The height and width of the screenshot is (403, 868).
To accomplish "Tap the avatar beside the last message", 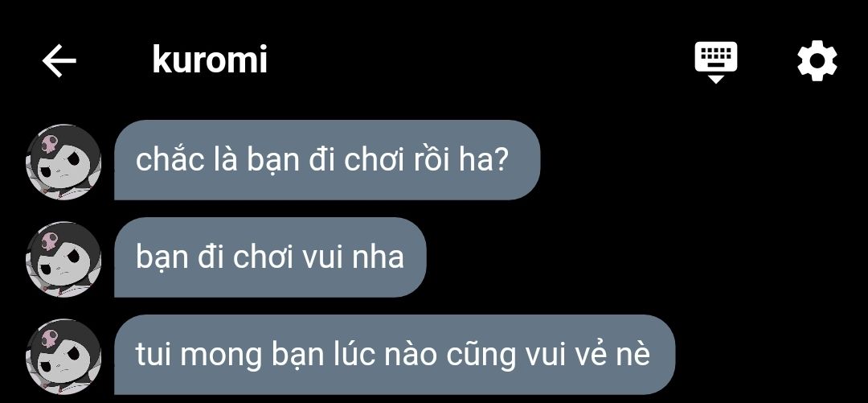I will point(63,356).
